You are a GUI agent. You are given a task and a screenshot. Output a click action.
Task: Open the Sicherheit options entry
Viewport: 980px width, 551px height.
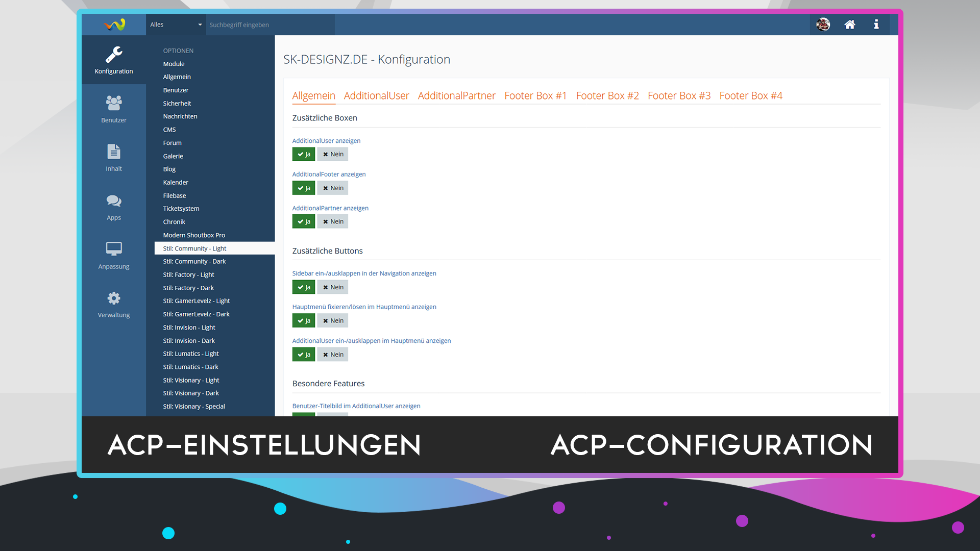177,103
